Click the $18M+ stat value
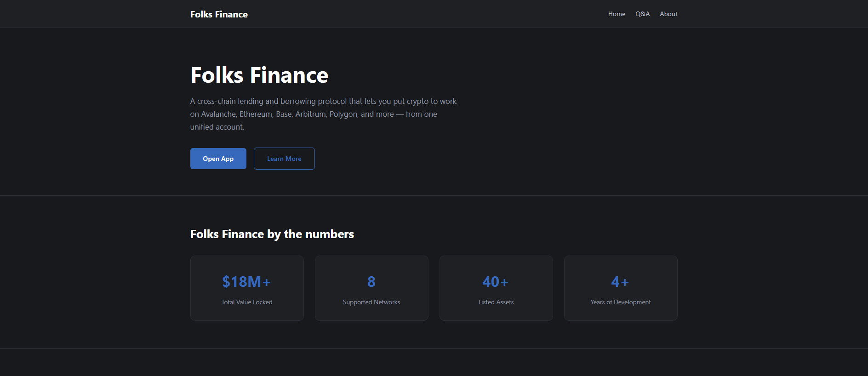The width and height of the screenshot is (868, 376). pos(246,281)
